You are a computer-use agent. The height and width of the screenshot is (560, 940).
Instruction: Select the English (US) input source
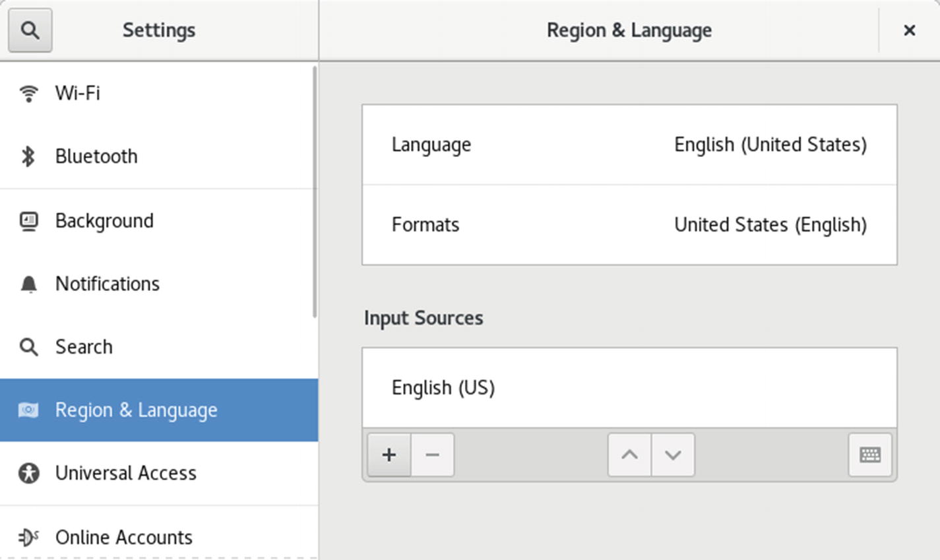pos(629,388)
